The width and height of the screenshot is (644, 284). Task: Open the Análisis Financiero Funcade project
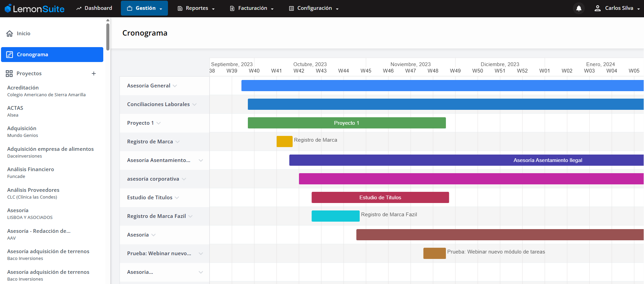pos(30,169)
